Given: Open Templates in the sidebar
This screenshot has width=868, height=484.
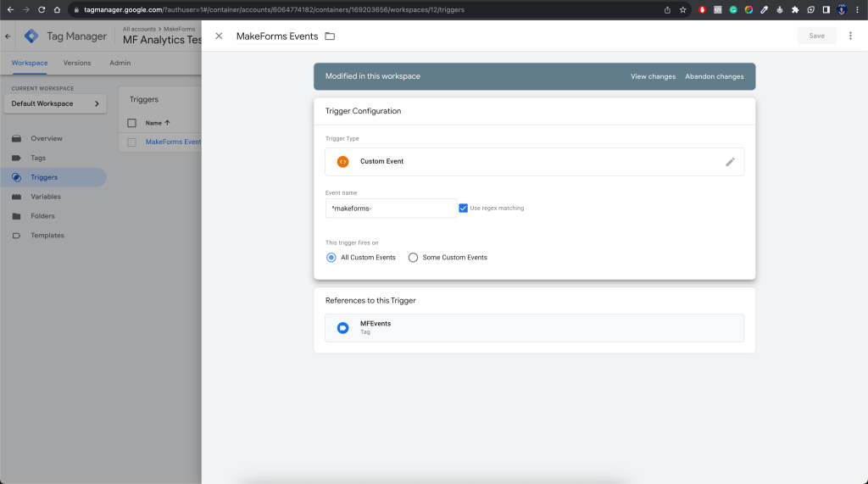Looking at the screenshot, I should [47, 236].
